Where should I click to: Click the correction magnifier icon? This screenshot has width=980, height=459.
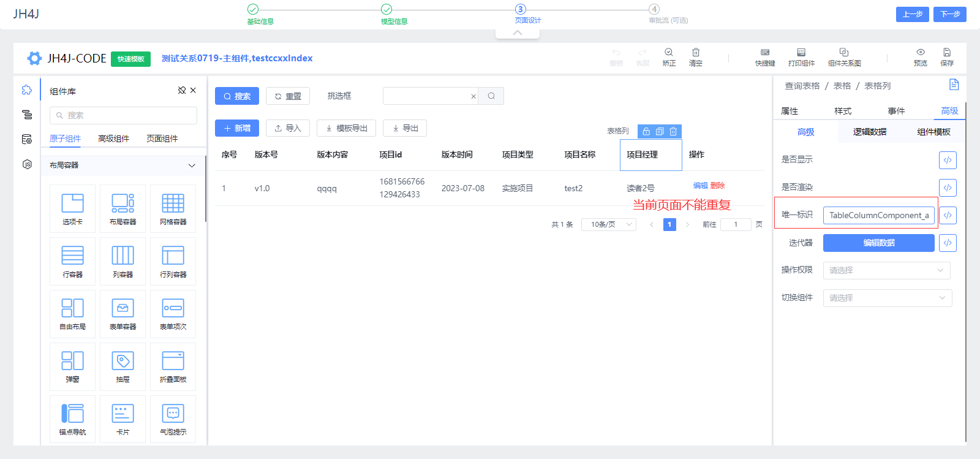pos(669,53)
